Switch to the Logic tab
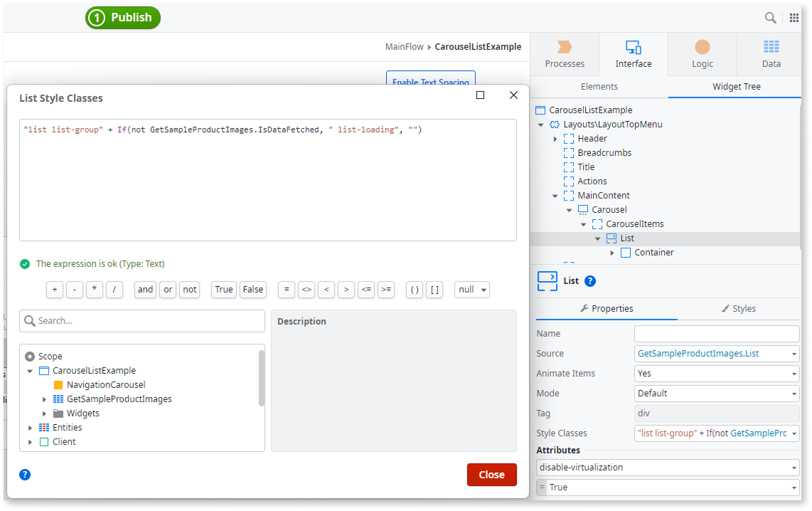This screenshot has height=511, width=812. point(703,54)
